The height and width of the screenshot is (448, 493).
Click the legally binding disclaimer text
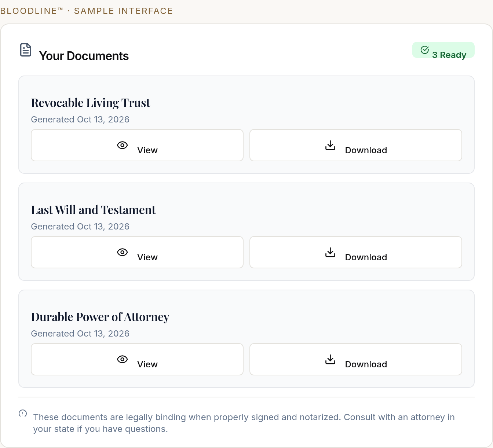pyautogui.click(x=244, y=423)
